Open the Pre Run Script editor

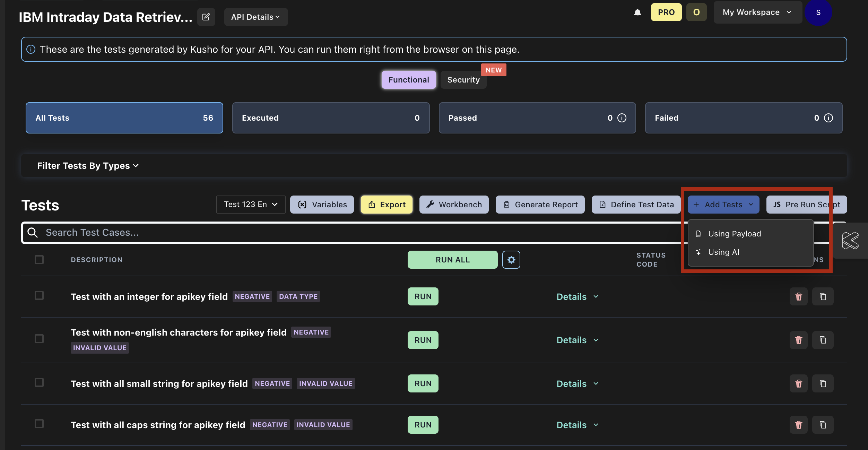(x=806, y=205)
